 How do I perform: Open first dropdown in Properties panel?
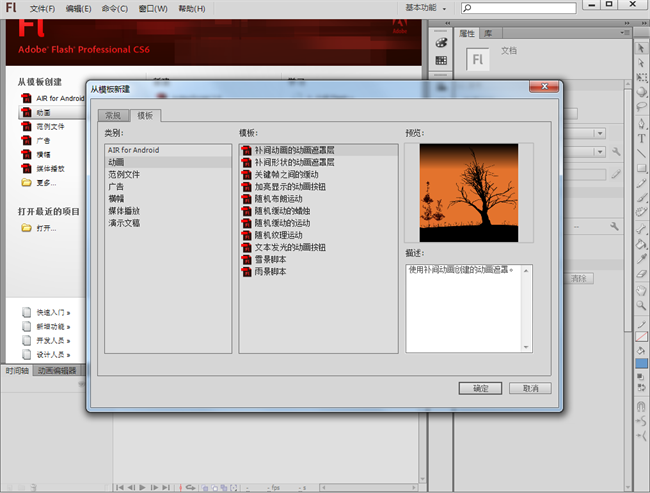pos(599,133)
